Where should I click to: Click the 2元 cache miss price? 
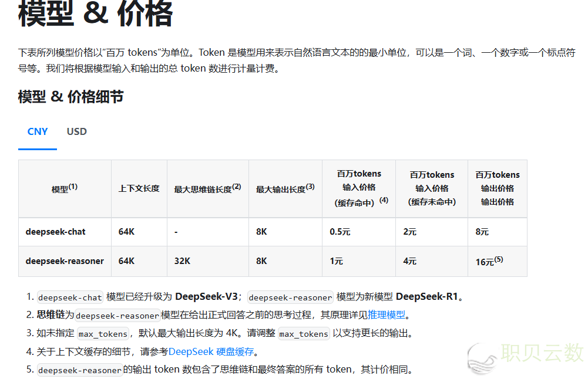pyautogui.click(x=432, y=232)
